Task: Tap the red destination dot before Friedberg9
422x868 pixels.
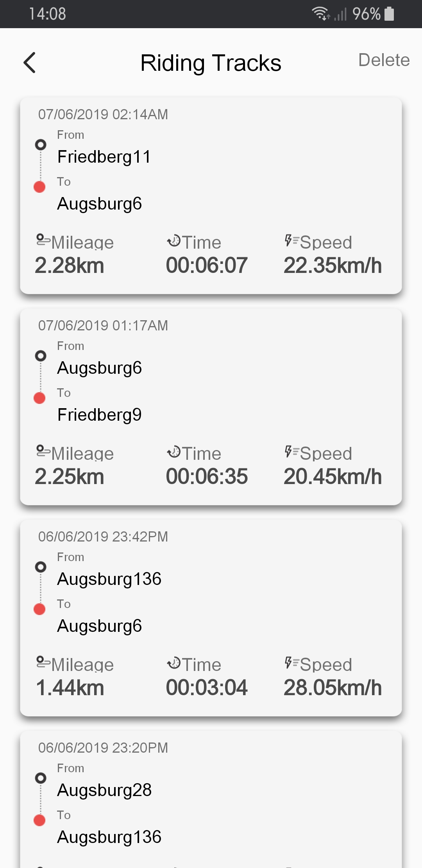Action: (39, 398)
